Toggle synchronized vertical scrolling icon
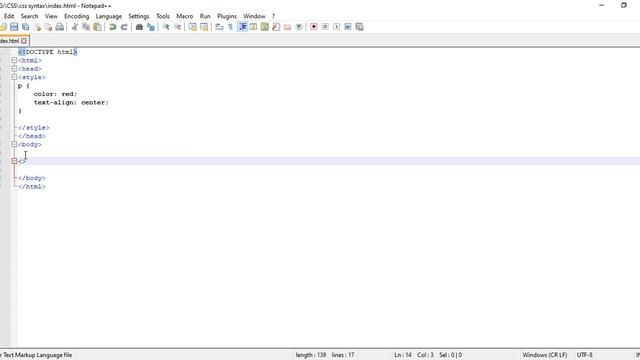 click(x=192, y=27)
